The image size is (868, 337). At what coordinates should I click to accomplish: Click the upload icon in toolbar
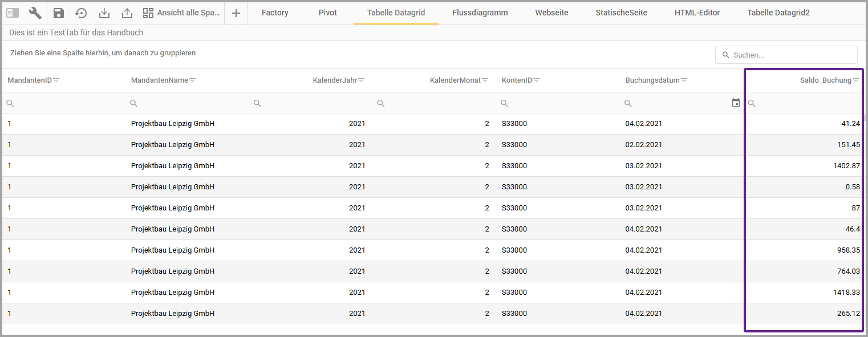pos(127,13)
